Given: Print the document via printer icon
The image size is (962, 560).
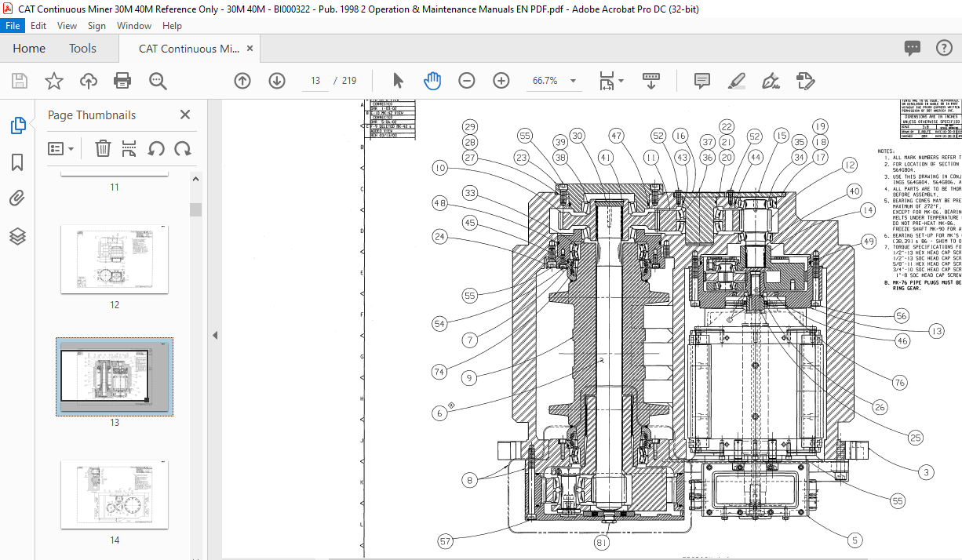Looking at the screenshot, I should tap(122, 81).
